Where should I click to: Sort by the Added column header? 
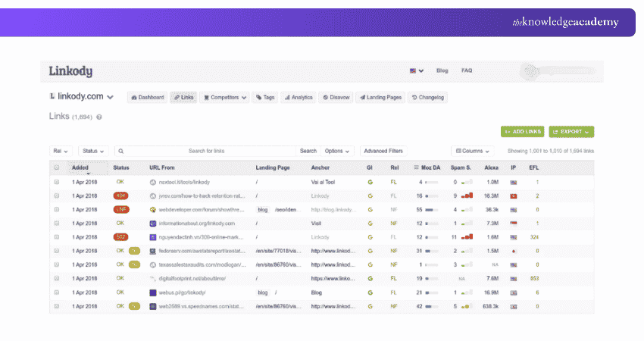pos(80,167)
